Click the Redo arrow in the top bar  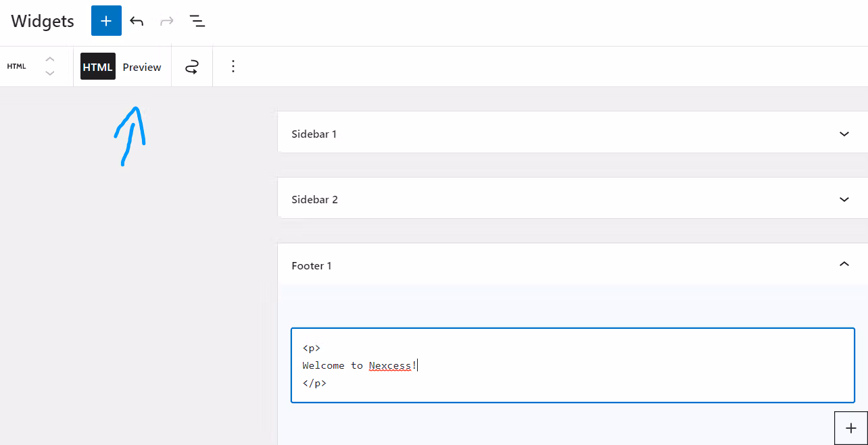pos(166,21)
